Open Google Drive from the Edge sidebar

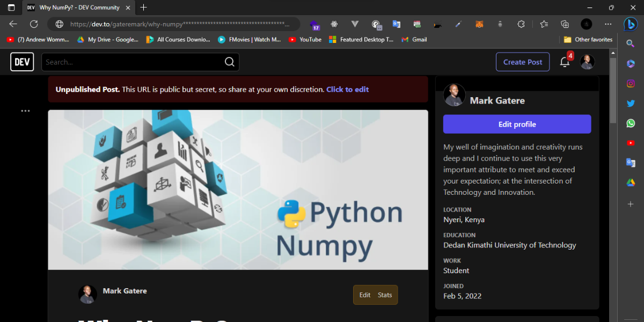[x=631, y=182]
